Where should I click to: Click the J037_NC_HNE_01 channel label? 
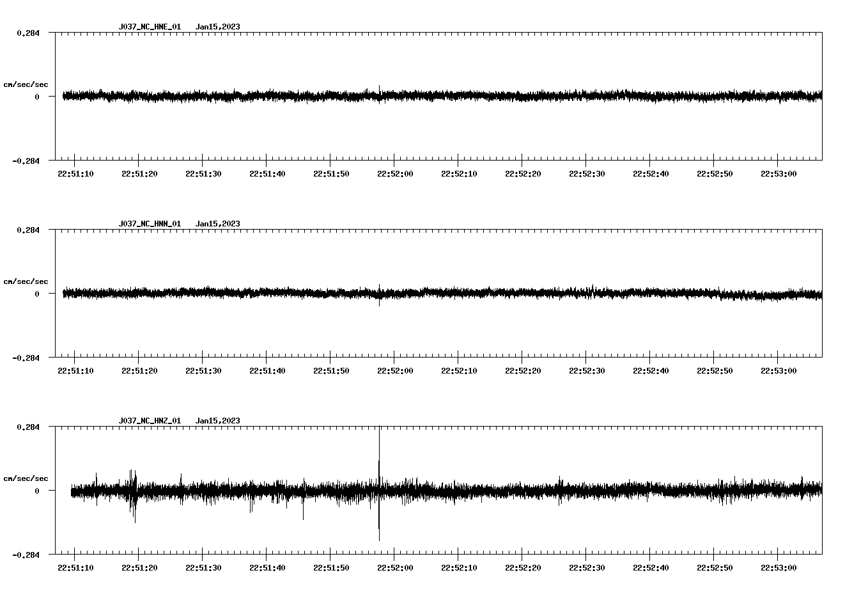[x=150, y=26]
